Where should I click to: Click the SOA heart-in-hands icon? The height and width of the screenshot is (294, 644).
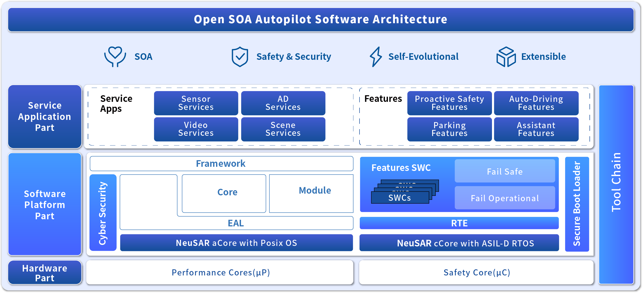(x=115, y=56)
